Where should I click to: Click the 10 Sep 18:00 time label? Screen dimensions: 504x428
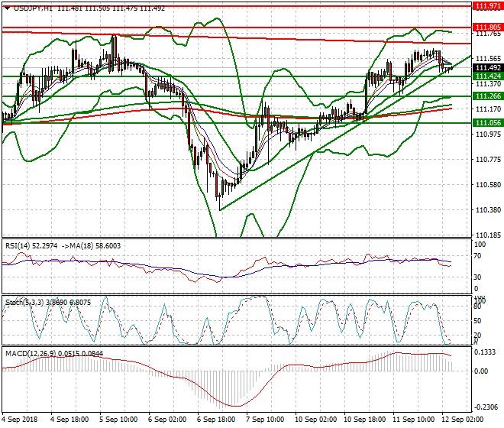pyautogui.click(x=365, y=420)
